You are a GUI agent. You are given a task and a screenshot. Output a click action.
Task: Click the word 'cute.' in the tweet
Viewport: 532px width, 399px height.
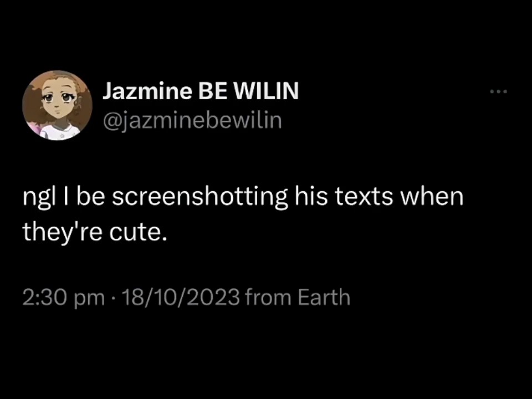pos(138,233)
